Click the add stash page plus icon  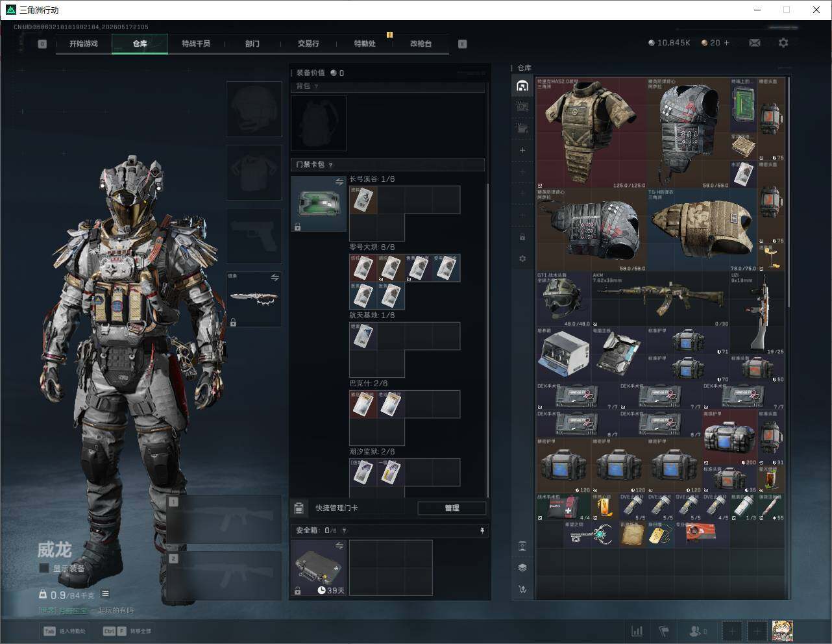(522, 150)
